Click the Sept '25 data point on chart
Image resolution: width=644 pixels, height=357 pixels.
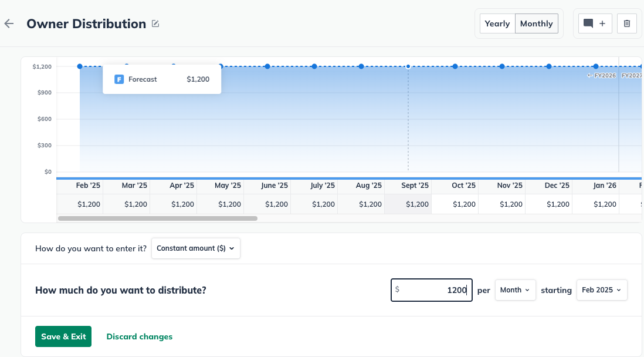[x=408, y=66]
